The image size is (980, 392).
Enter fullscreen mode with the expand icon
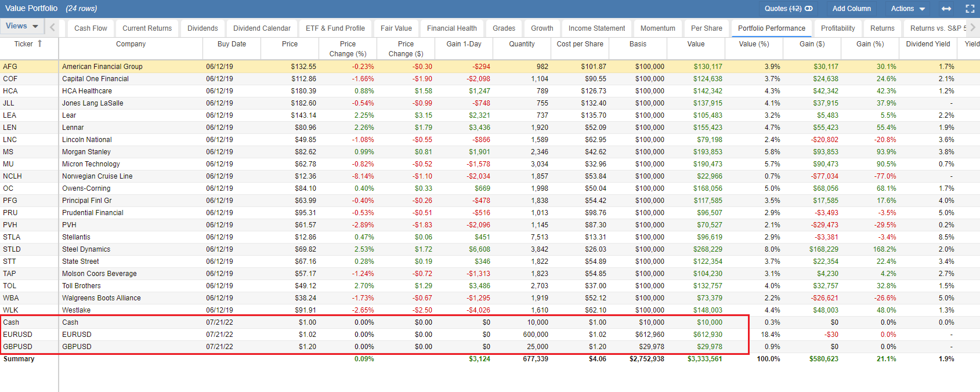(970, 9)
